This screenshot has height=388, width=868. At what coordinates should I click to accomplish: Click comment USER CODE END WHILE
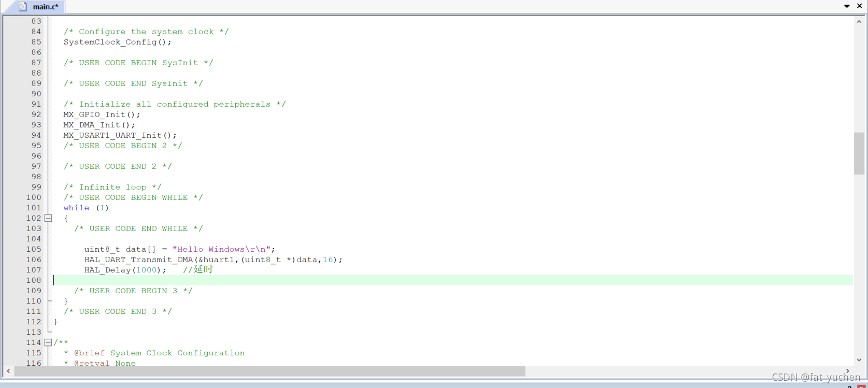tap(138, 228)
